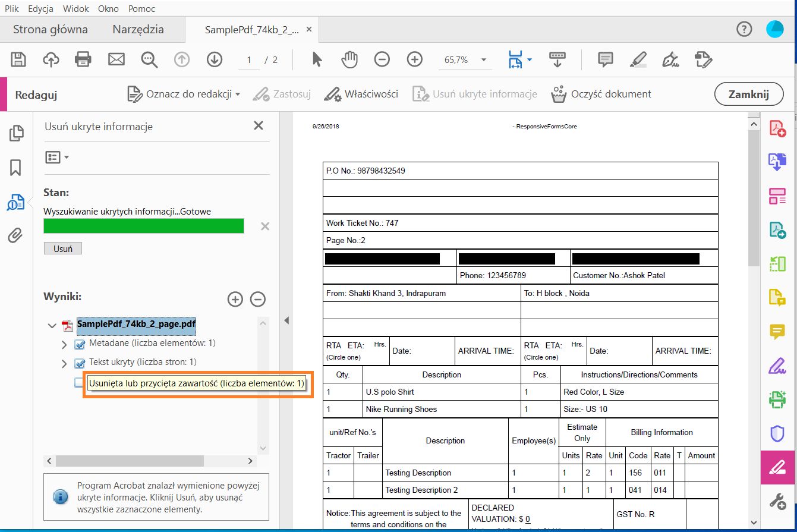This screenshot has width=797, height=532.
Task: Choose the arrow selection tool
Action: point(317,59)
